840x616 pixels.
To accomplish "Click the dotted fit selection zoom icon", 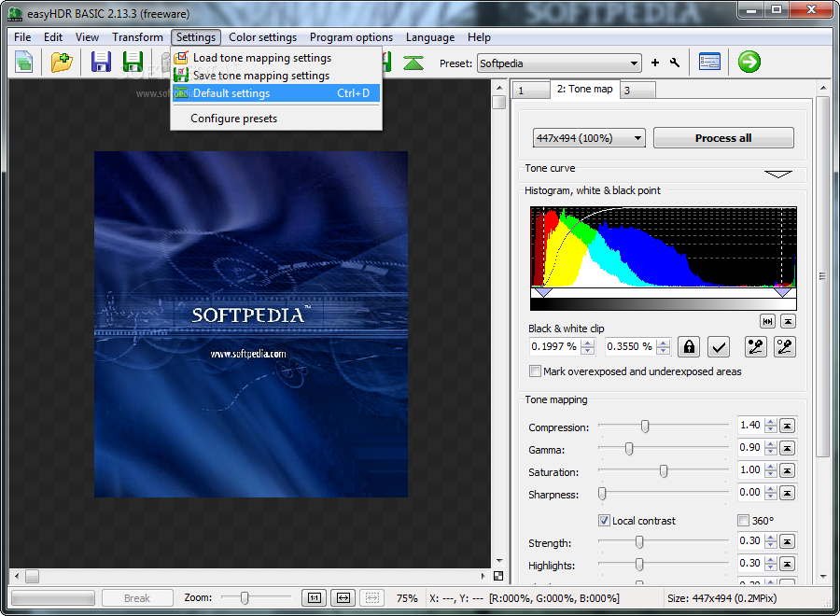I will [x=372, y=597].
